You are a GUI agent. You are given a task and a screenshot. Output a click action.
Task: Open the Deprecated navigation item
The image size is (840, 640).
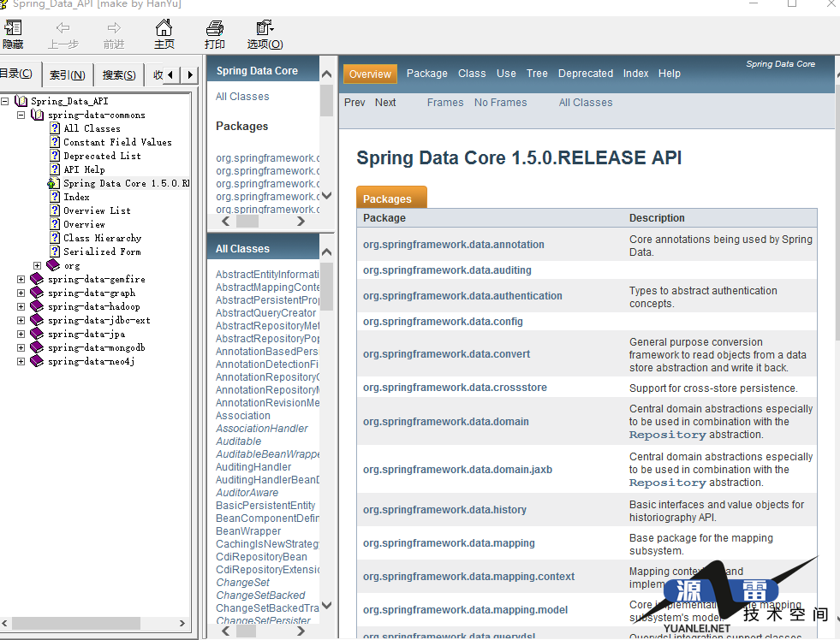586,74
